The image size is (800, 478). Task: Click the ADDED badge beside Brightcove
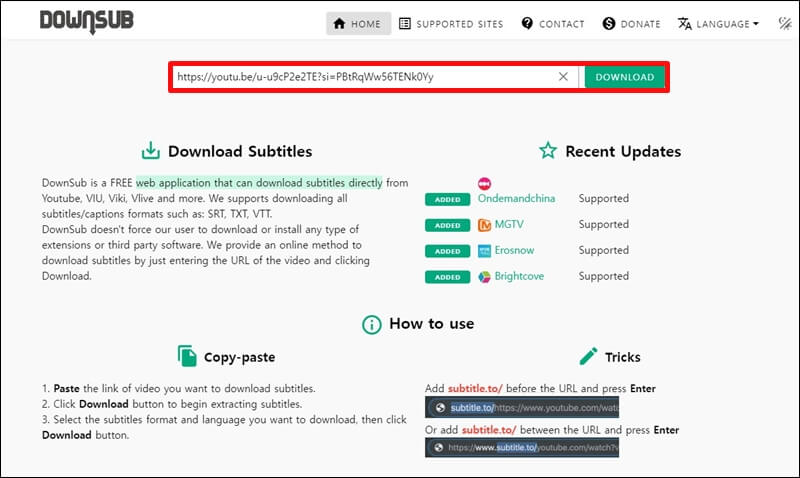(x=447, y=278)
